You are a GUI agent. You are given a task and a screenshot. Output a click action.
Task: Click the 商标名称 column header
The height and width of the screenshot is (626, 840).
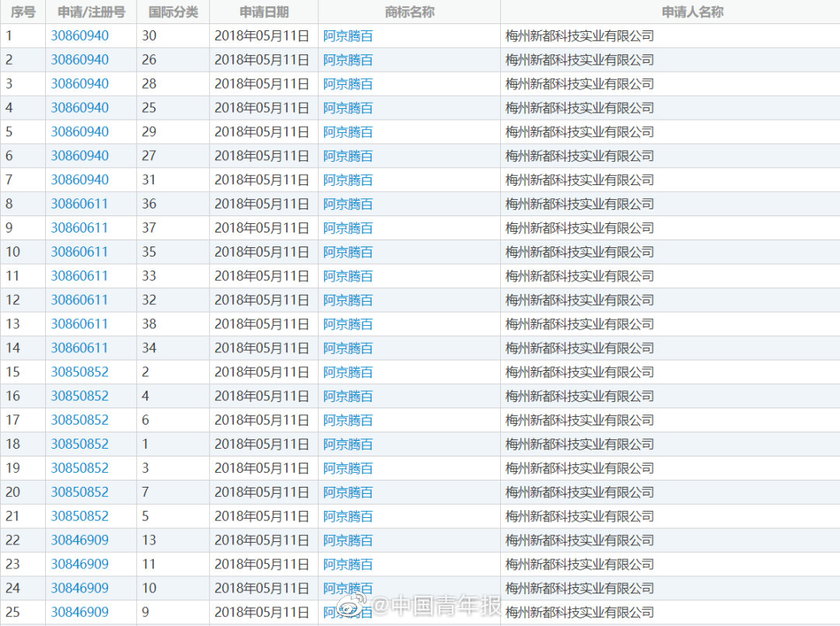(409, 12)
